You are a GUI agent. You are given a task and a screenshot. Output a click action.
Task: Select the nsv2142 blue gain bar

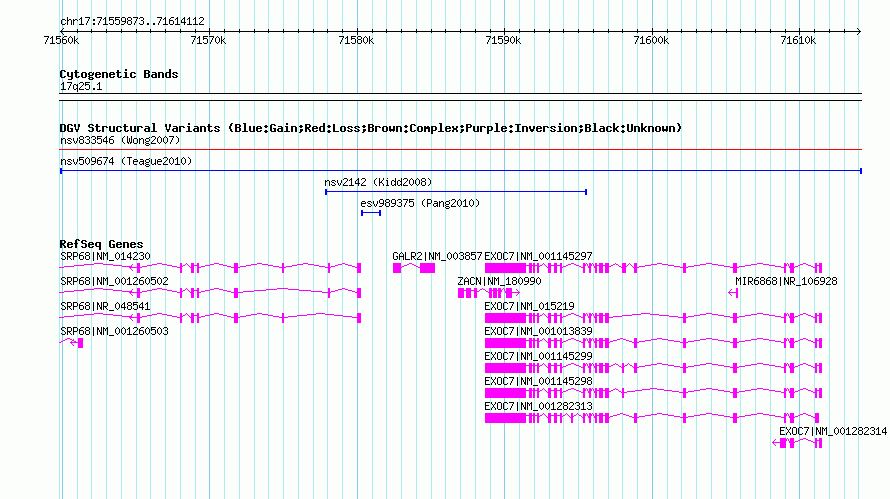[x=456, y=192]
